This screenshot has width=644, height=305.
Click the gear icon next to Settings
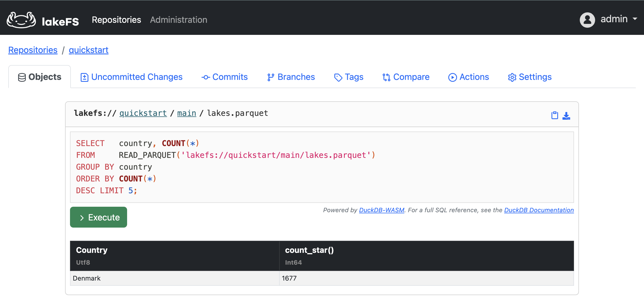point(512,77)
